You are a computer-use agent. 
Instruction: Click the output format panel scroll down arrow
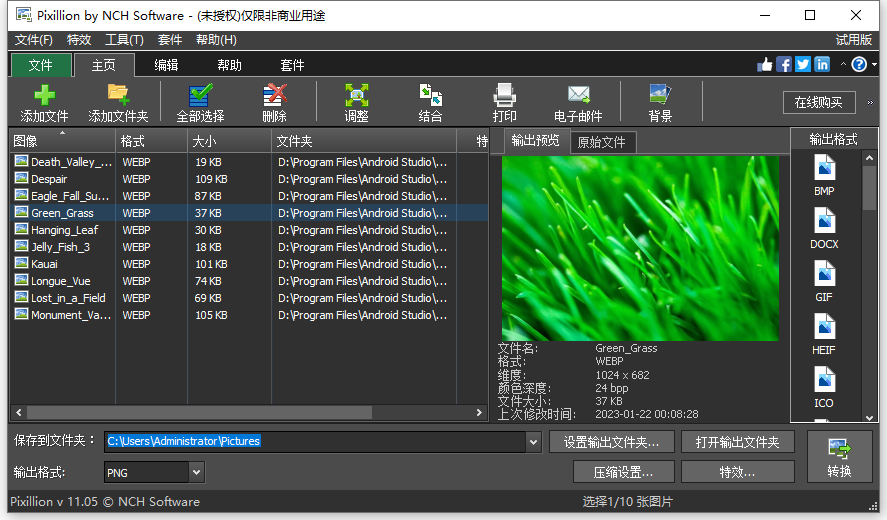[x=869, y=418]
